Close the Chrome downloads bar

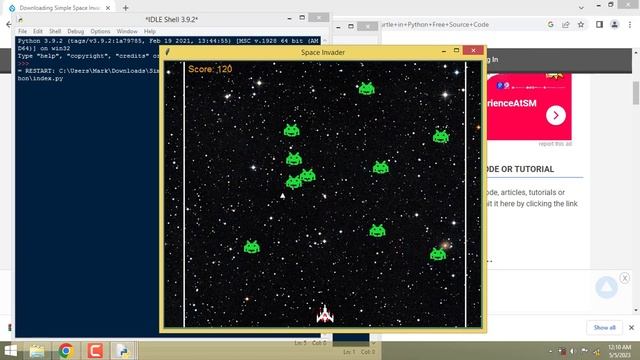point(631,327)
